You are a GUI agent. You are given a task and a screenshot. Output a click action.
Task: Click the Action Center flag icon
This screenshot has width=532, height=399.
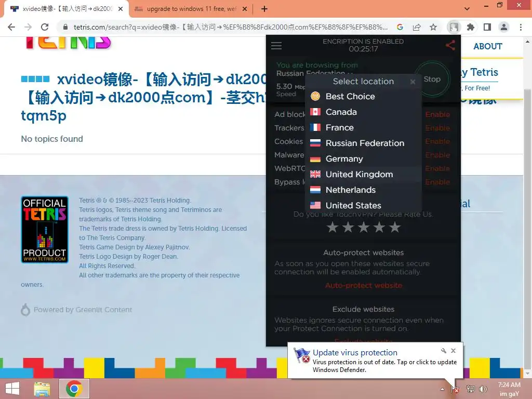(455, 389)
